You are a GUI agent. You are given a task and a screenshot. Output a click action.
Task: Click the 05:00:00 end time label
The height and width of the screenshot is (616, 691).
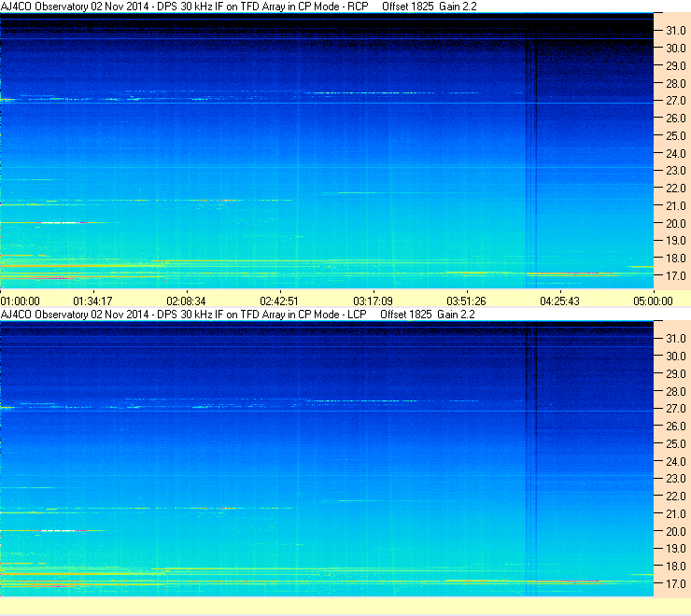click(653, 301)
